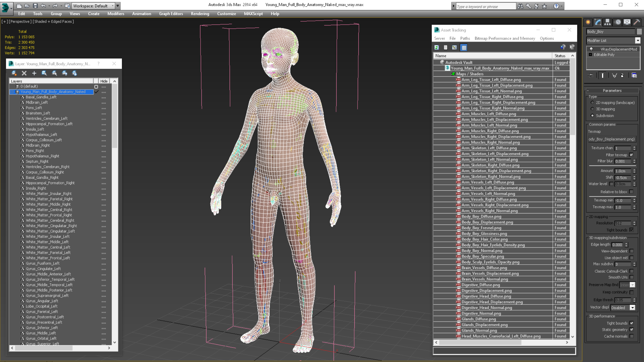Enable Relative to bbox checkbox
The image size is (644, 362).
click(631, 192)
